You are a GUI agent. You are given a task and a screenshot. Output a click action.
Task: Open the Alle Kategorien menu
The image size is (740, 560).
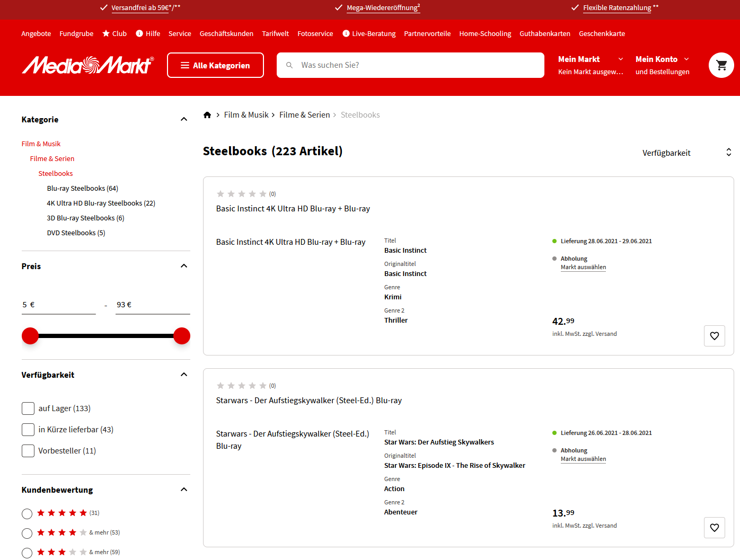tap(215, 65)
